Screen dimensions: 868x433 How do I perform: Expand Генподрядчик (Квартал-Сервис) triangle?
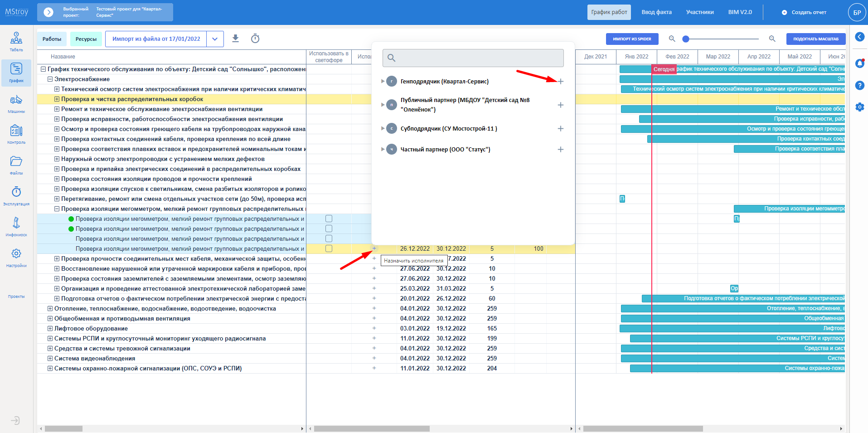(x=383, y=82)
